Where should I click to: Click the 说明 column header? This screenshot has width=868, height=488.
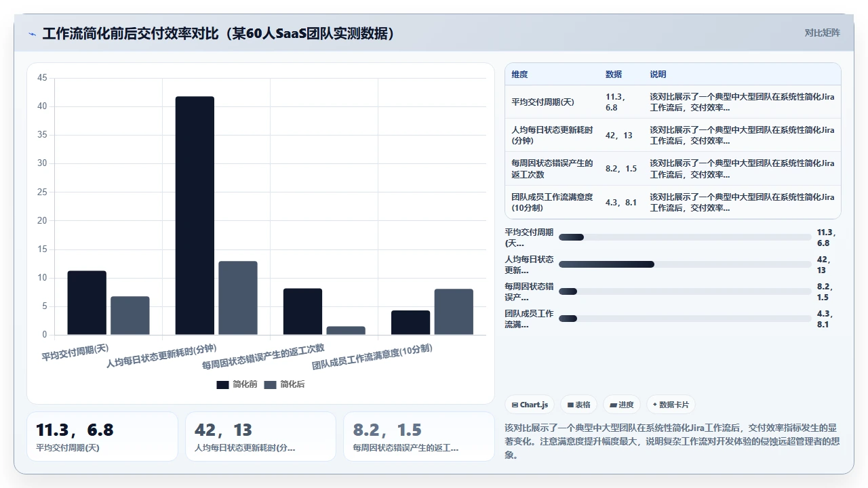tap(658, 75)
